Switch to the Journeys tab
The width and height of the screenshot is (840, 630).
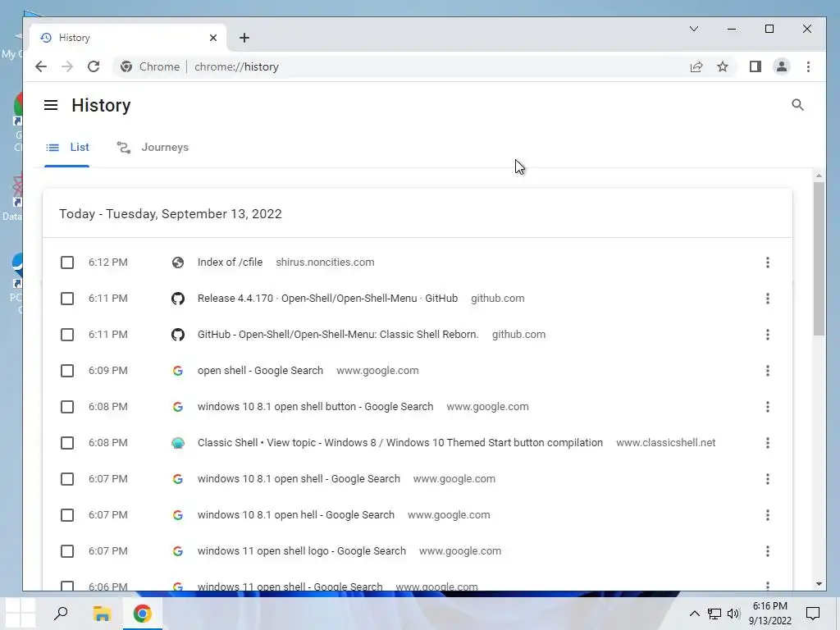[153, 148]
